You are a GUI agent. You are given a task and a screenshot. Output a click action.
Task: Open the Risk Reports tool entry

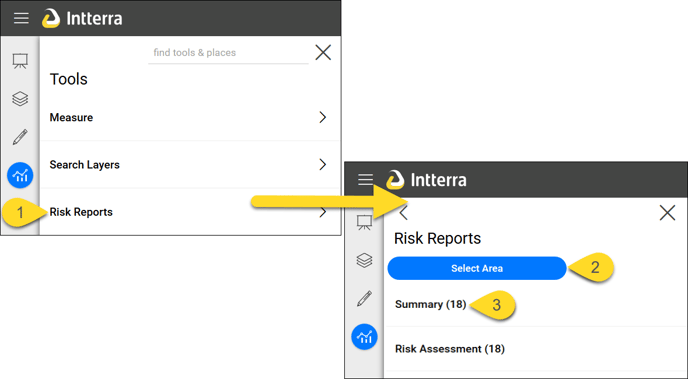pyautogui.click(x=190, y=212)
